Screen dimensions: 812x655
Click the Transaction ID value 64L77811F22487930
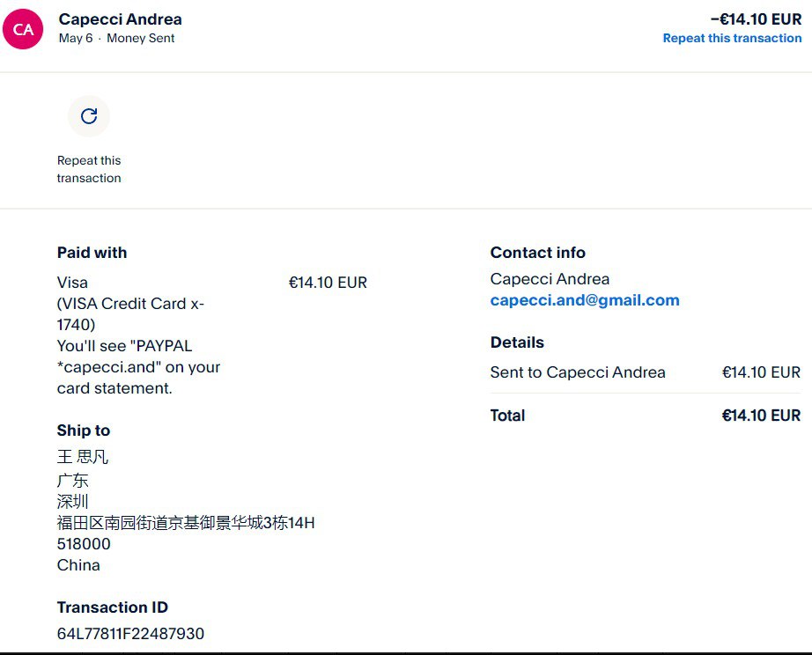130,634
